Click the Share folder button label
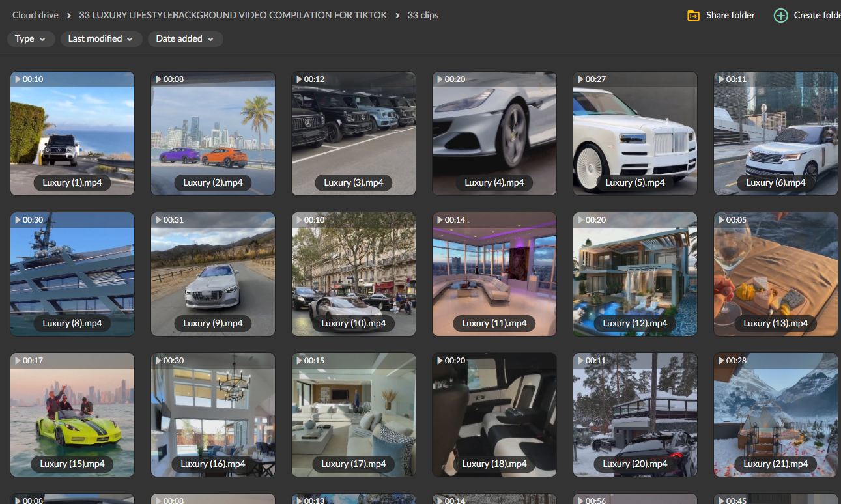Screen dimensions: 841x504 pyautogui.click(x=730, y=15)
